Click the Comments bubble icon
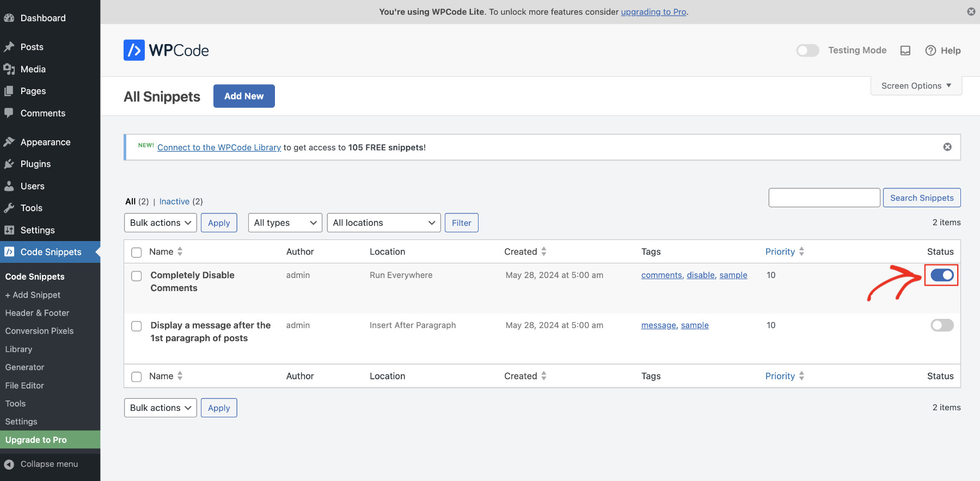980x481 pixels. (x=9, y=113)
